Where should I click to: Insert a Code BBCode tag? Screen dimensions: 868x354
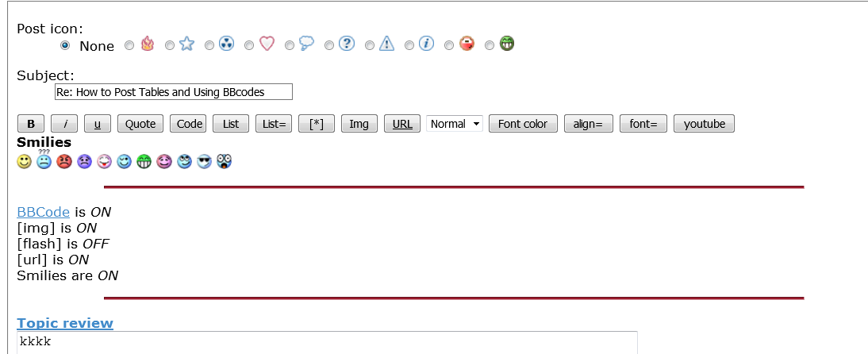click(x=188, y=124)
